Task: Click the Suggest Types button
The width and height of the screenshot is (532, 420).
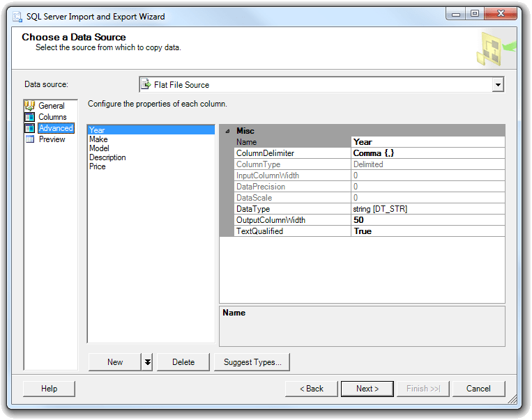Action: pyautogui.click(x=252, y=362)
